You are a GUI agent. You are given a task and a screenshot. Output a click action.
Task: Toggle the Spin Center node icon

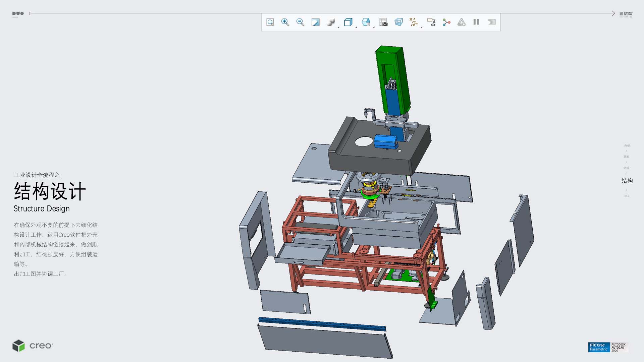446,22
